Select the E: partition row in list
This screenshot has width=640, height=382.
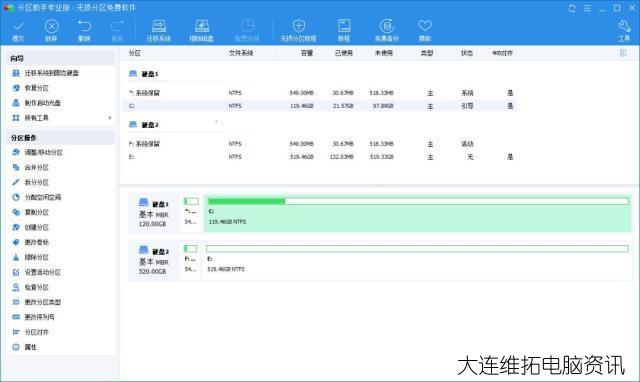(x=321, y=157)
